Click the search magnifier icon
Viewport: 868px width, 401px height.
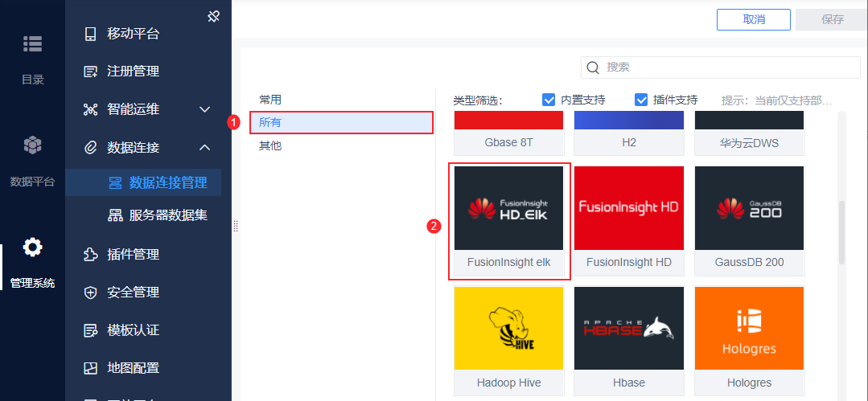pos(593,68)
